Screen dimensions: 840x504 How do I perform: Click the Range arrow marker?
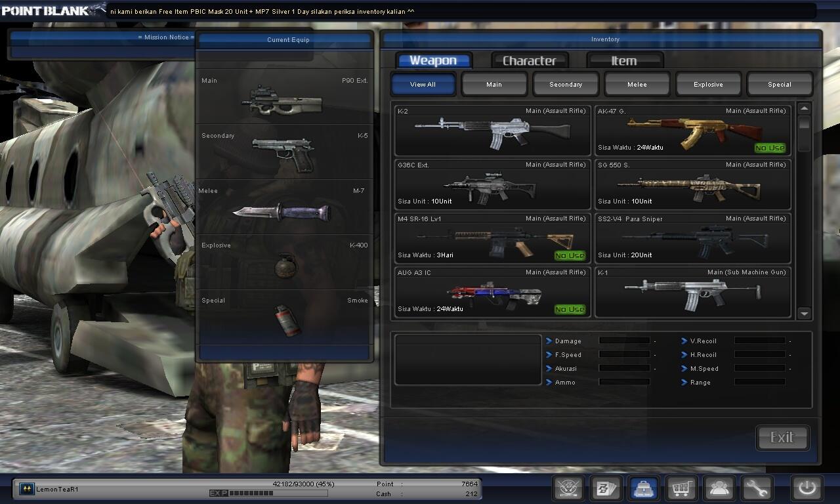click(684, 382)
